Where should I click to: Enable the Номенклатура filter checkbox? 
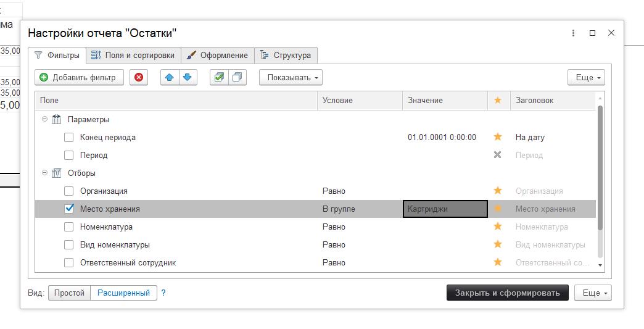pos(69,227)
